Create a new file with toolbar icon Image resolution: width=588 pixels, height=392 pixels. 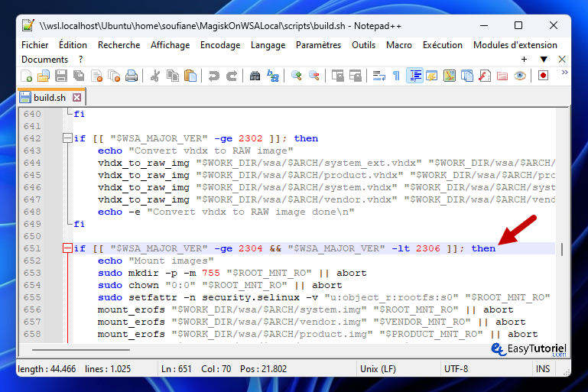26,76
